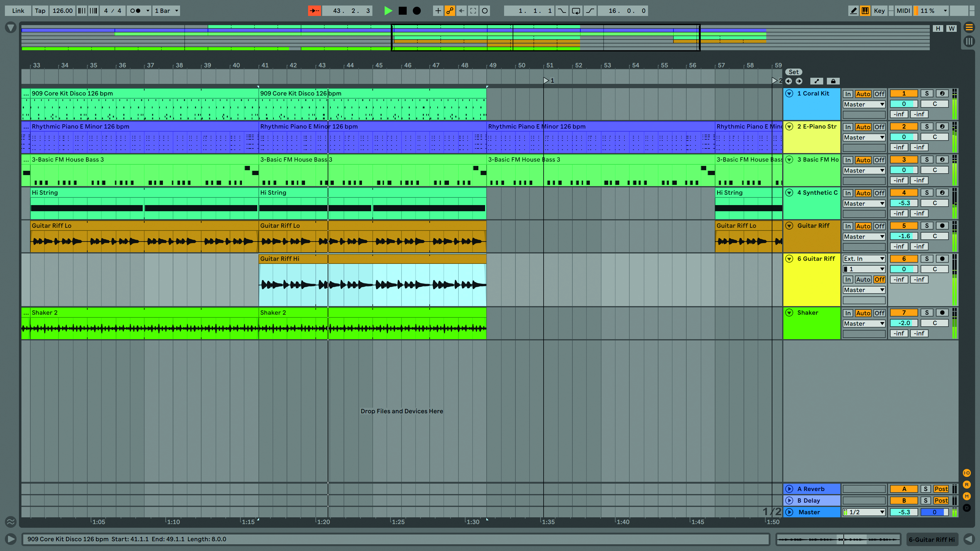
Task: Toggle the Automation Mode icon beside locators
Action: [816, 81]
